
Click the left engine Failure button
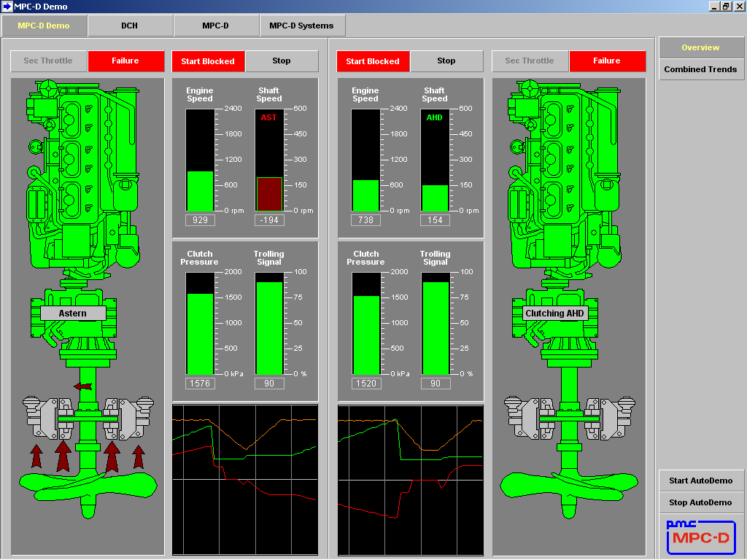tap(125, 61)
